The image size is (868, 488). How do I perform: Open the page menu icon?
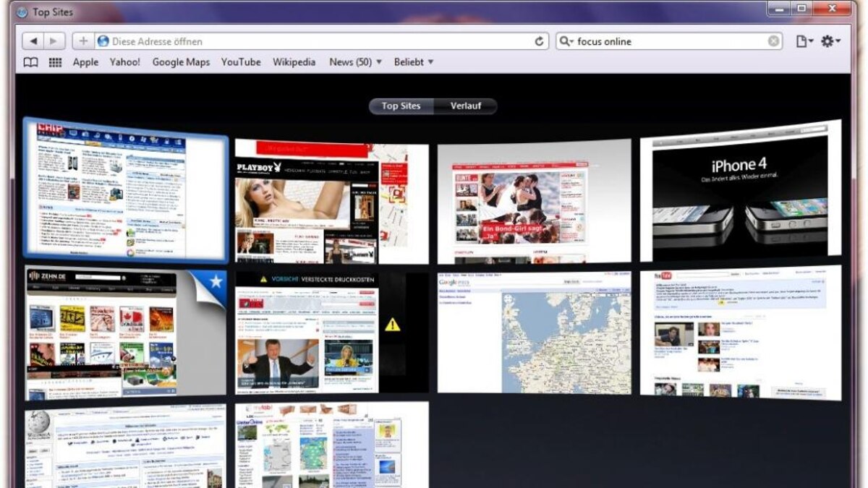(x=804, y=41)
